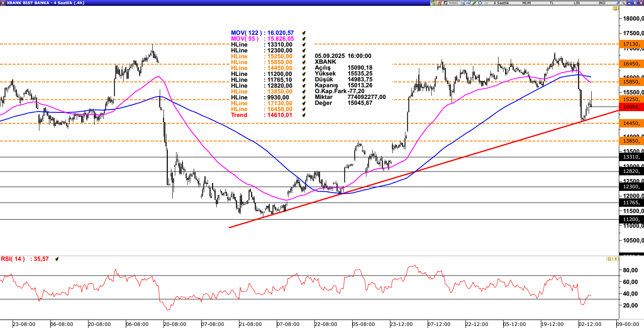The image size is (644, 328).
Task: Click the red 14994 current price label
Action: pyautogui.click(x=631, y=107)
